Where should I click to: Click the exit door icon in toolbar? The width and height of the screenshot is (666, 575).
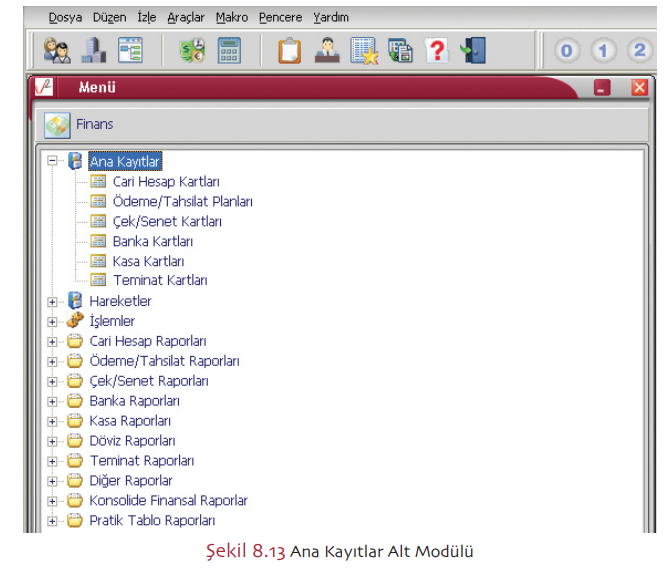[473, 50]
